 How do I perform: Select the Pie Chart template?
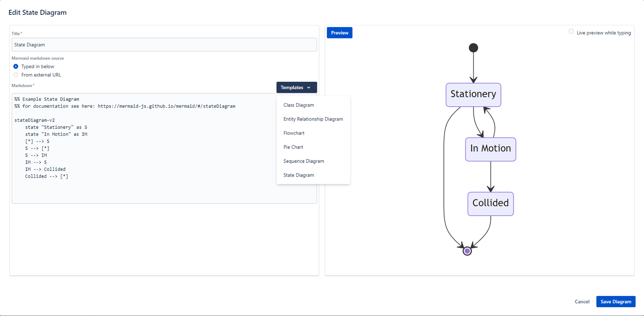[293, 147]
